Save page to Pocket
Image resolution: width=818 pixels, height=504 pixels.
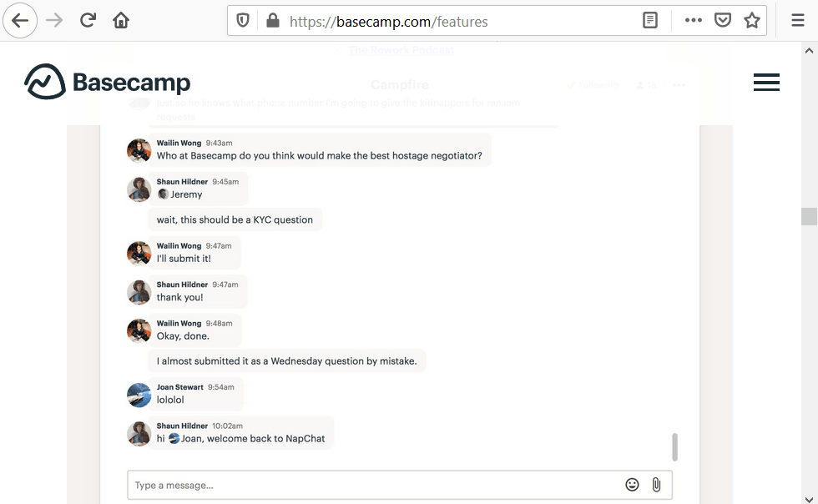[723, 21]
